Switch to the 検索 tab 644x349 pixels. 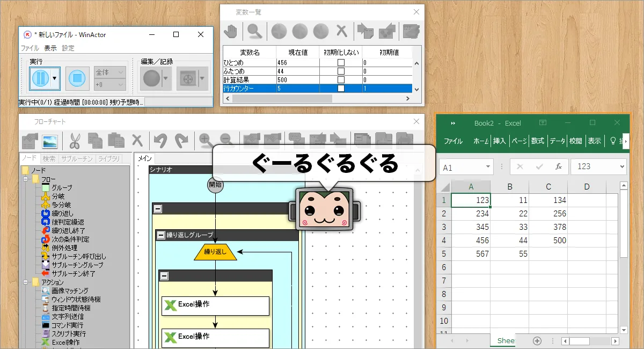coord(49,159)
